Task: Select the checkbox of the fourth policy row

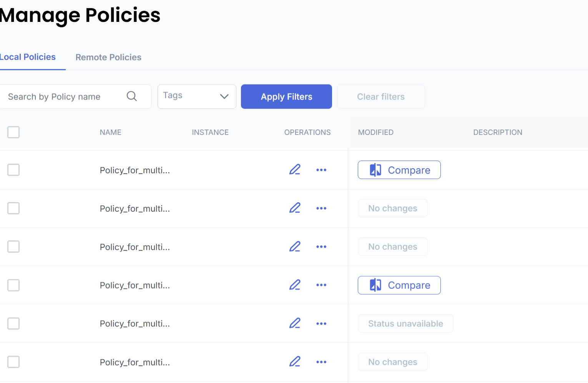Action: 13,285
